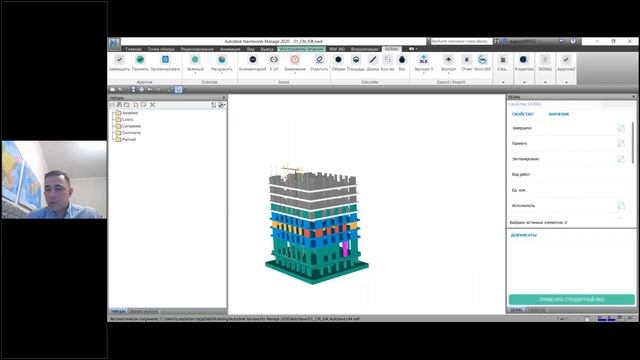640x360 pixels.
Task: Click the BIM 360 export icon
Action: 482,60
